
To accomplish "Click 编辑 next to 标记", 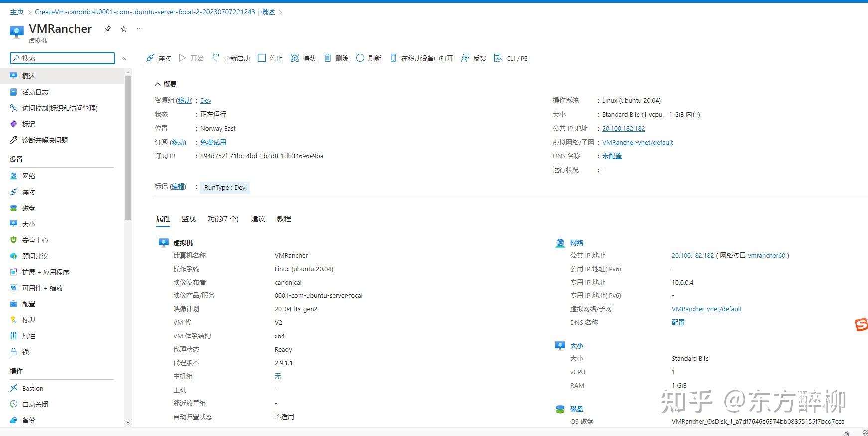I will (178, 187).
